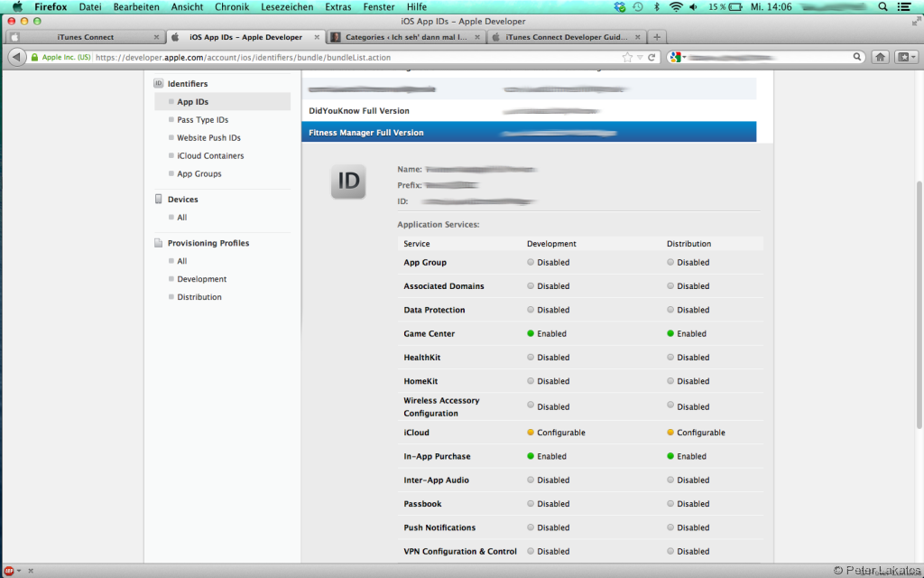Click the Game Center service row label

[429, 333]
